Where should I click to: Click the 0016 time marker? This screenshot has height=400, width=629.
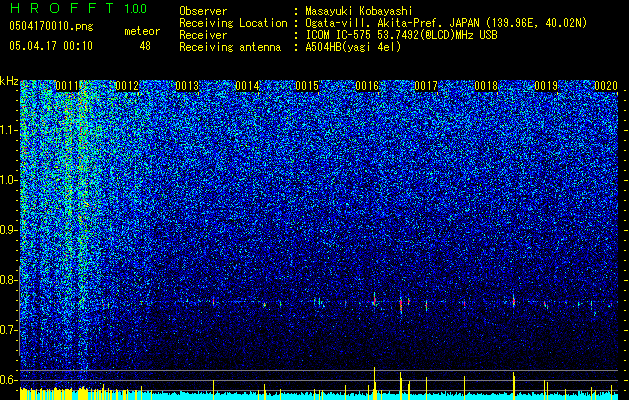pyautogui.click(x=367, y=86)
